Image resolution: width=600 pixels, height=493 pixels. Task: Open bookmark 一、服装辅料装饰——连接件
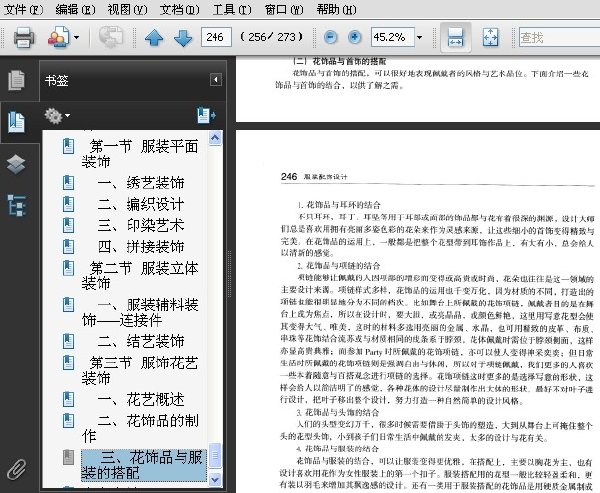pos(140,312)
